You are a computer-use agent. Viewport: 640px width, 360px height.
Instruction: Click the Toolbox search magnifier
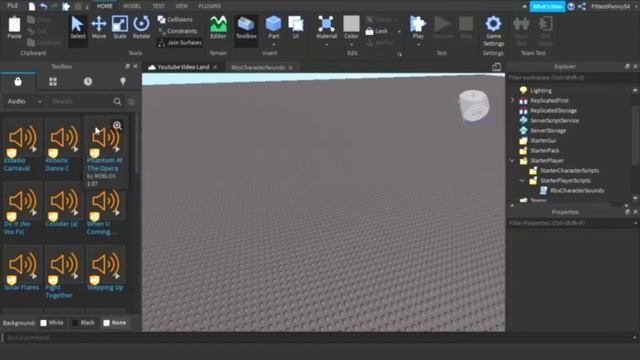pos(118,101)
